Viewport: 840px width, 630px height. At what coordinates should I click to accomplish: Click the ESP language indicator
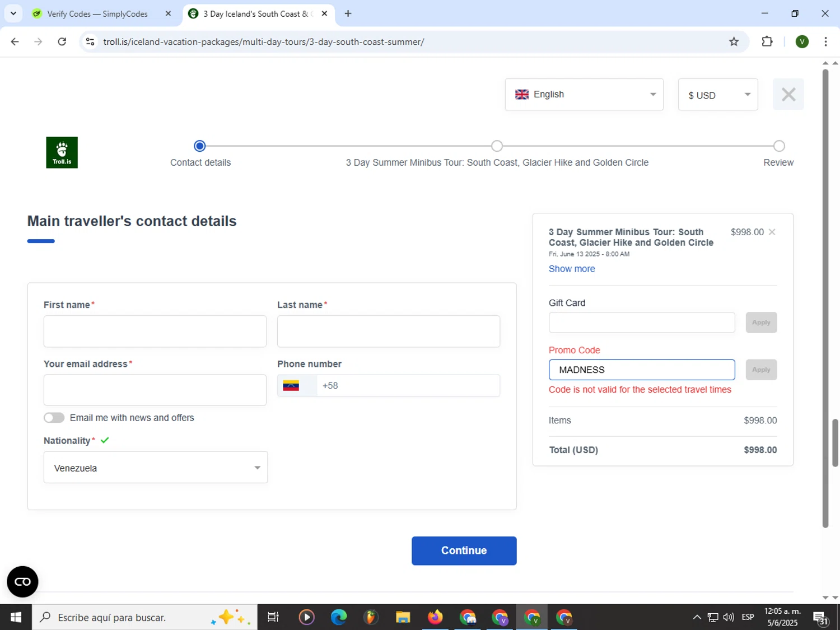(x=748, y=617)
